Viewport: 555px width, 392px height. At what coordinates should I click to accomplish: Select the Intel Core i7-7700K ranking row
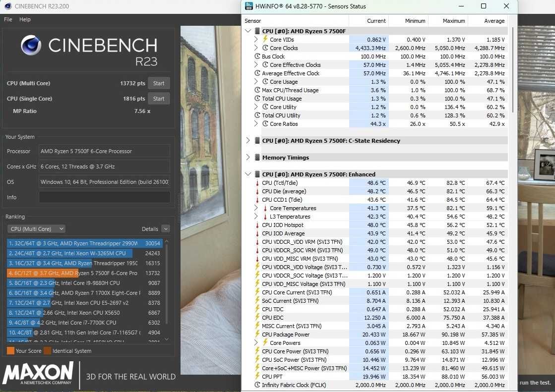(85, 323)
